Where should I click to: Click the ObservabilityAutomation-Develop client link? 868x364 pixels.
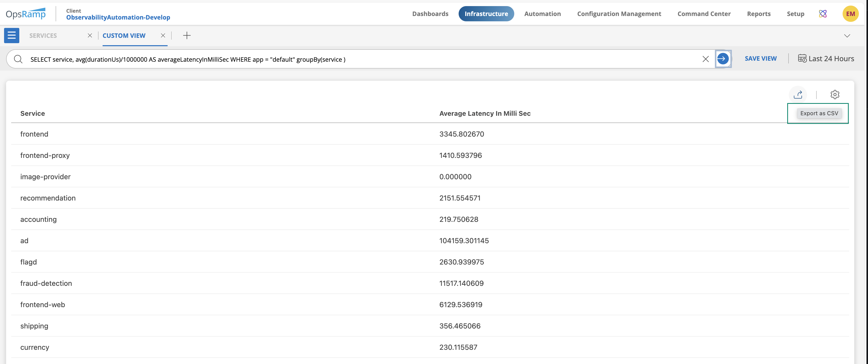pos(118,17)
